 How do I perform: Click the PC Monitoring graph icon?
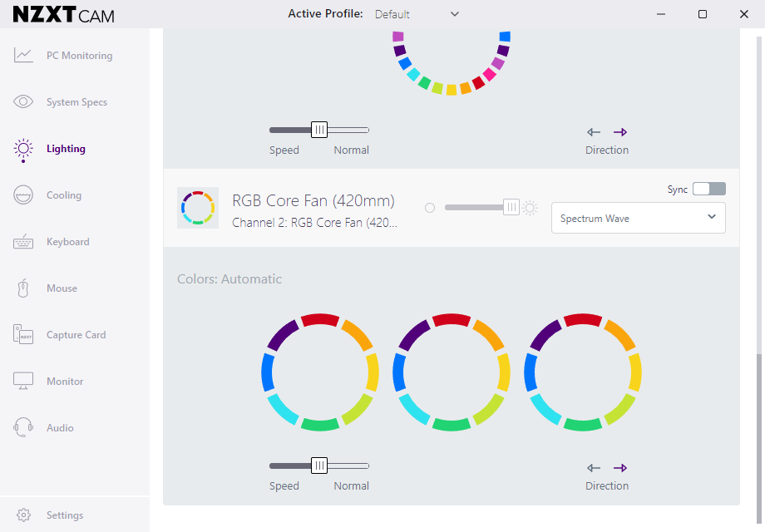[x=23, y=55]
